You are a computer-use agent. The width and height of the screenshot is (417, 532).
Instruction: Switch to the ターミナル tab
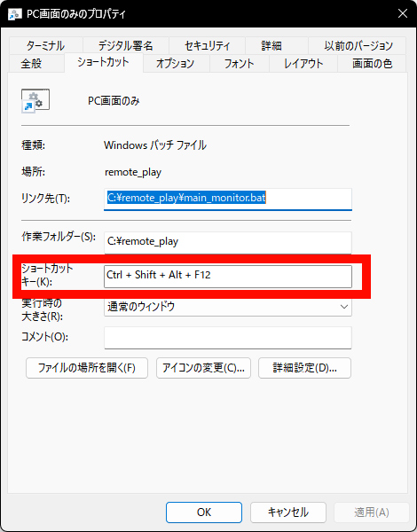[45, 45]
